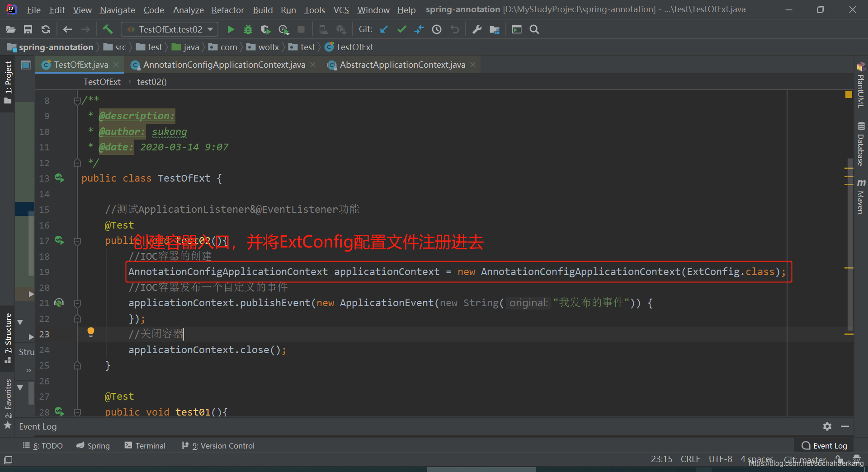Click spring-annotation breadcrumb
The image size is (868, 472).
click(50, 47)
